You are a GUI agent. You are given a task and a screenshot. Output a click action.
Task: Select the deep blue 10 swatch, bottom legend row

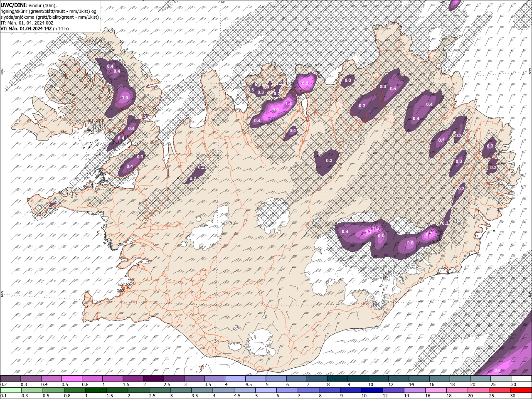point(372,390)
